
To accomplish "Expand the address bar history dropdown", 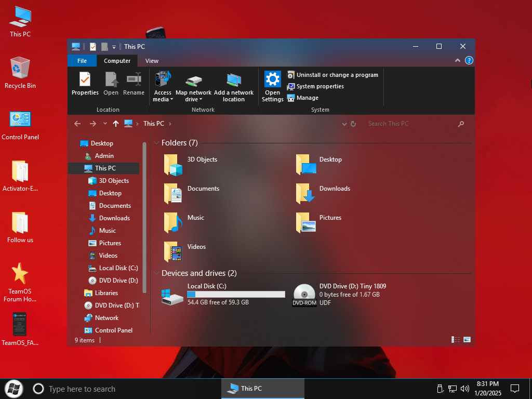I will [x=344, y=124].
